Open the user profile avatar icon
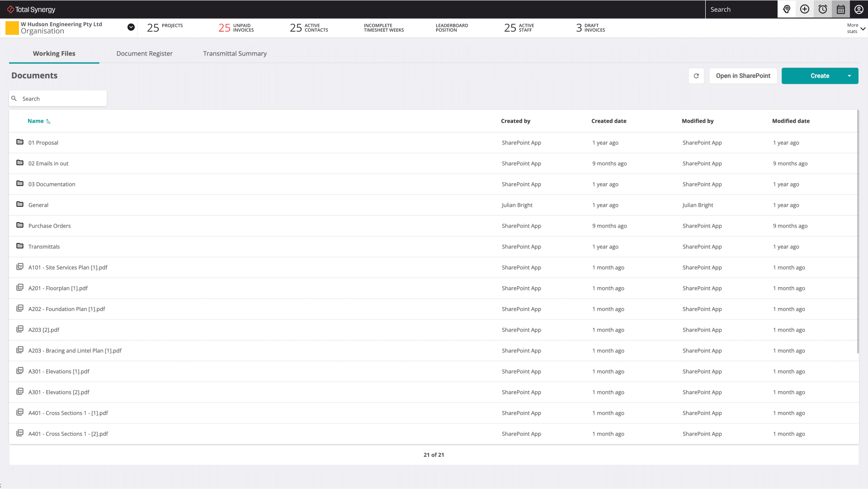 click(x=858, y=9)
